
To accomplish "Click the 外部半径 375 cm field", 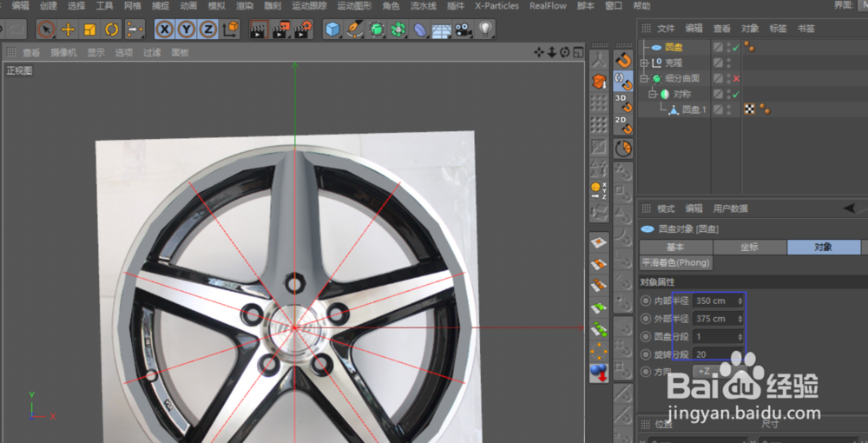I will point(718,319).
